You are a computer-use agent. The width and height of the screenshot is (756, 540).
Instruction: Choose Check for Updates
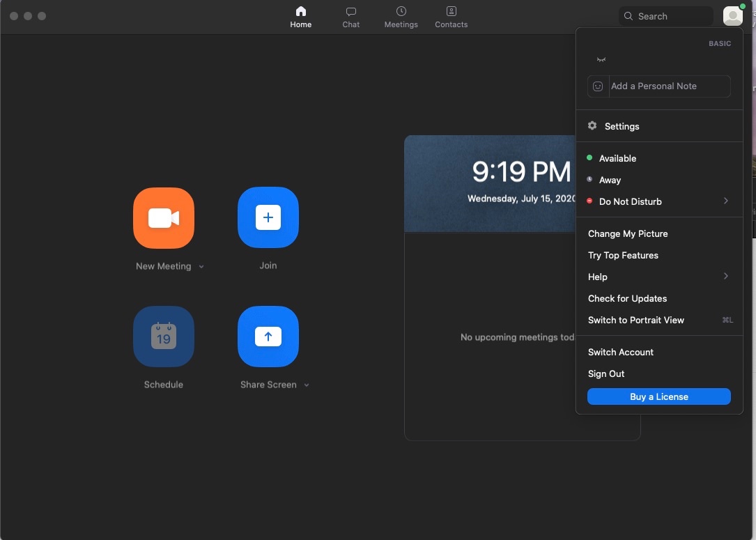pos(627,298)
